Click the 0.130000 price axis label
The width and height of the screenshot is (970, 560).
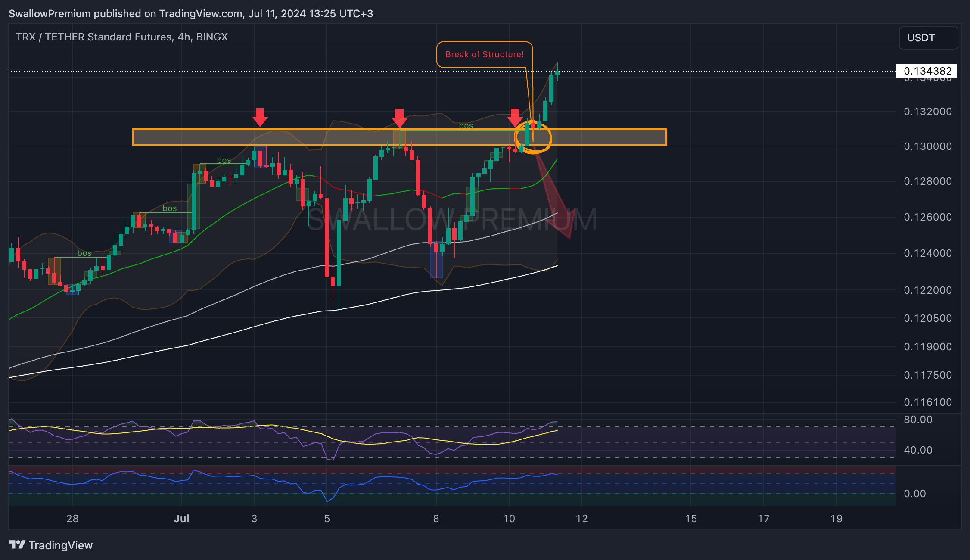928,146
